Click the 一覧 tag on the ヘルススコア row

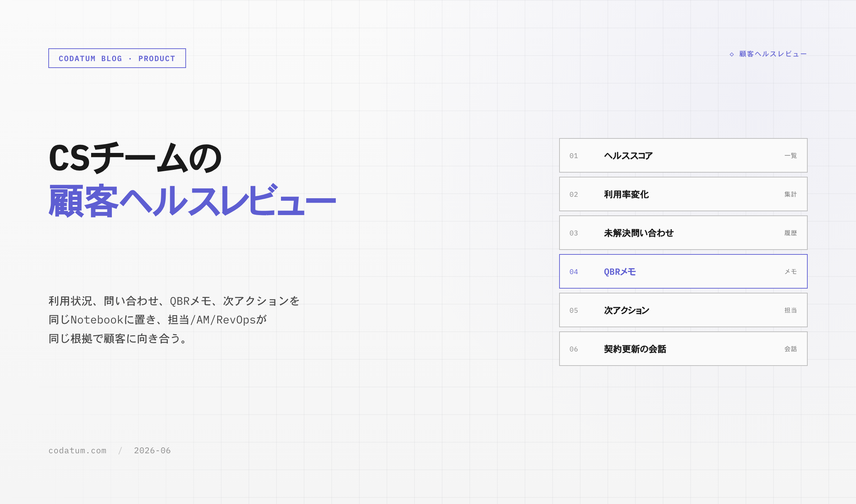coord(790,156)
